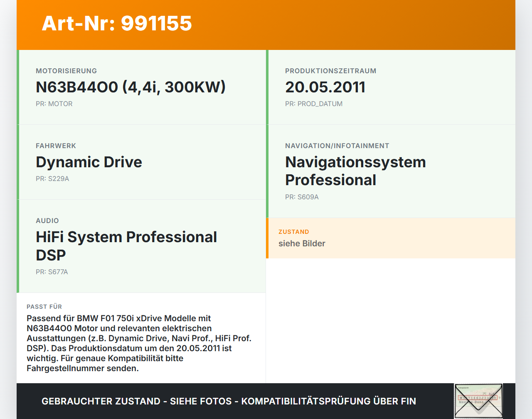The width and height of the screenshot is (532, 419).
Task: Click the PR: PROD_DATUM code
Action: (x=314, y=104)
